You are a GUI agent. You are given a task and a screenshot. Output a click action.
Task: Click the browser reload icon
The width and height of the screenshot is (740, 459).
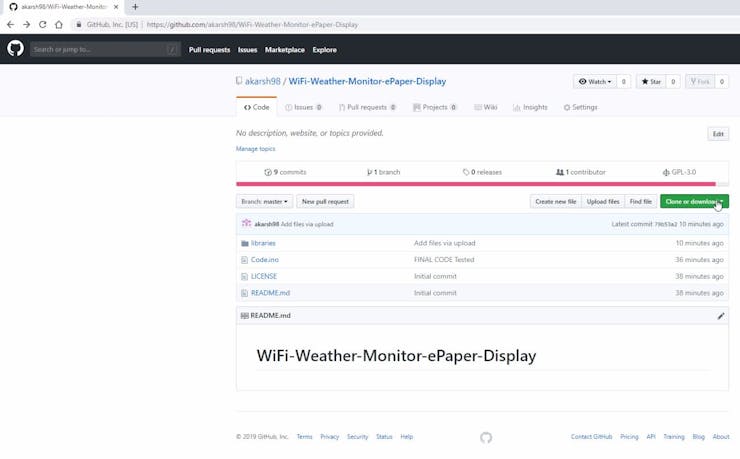pyautogui.click(x=43, y=24)
